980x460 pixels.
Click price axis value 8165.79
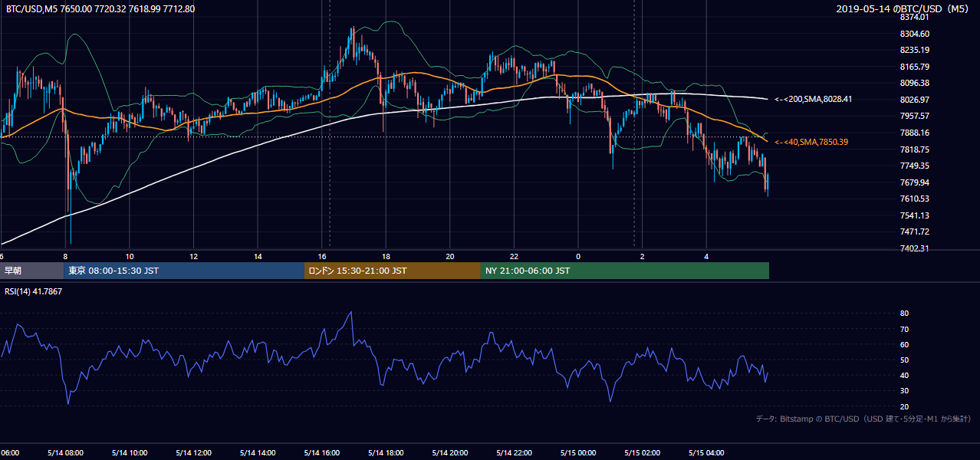click(914, 67)
